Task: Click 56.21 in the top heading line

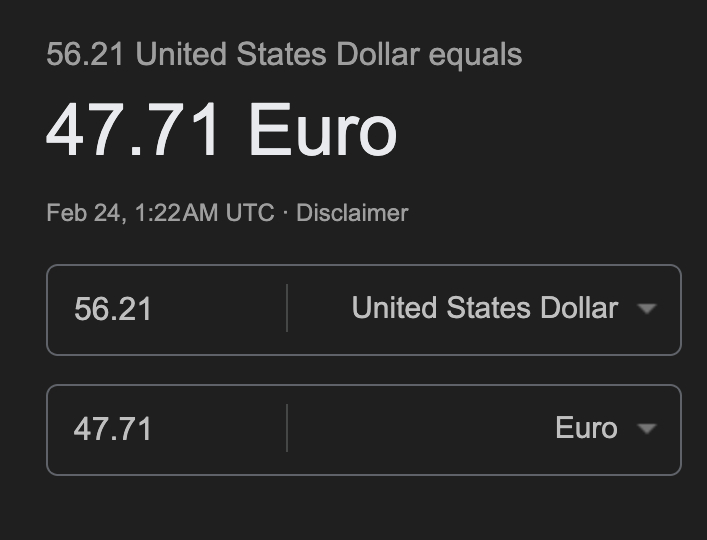Action: coord(86,54)
